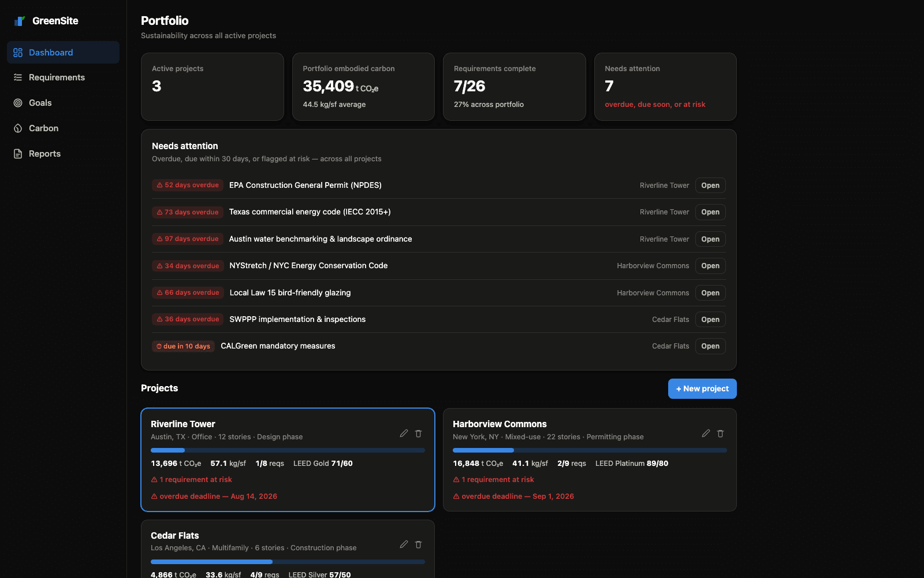Screen dimensions: 924x578
Task: Click the Goals target icon in sidebar
Action: coord(18,103)
